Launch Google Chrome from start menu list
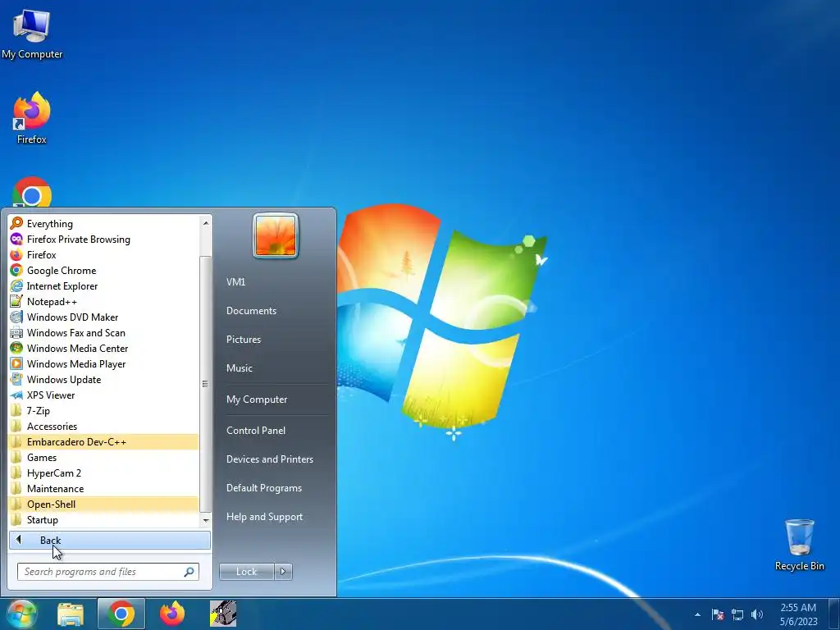Viewport: 840px width, 630px height. coord(103,270)
